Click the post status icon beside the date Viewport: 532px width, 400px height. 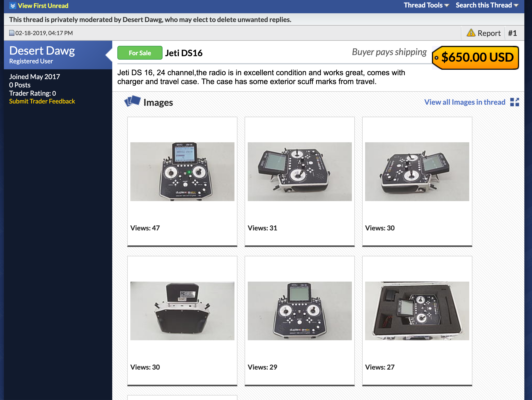(x=12, y=33)
